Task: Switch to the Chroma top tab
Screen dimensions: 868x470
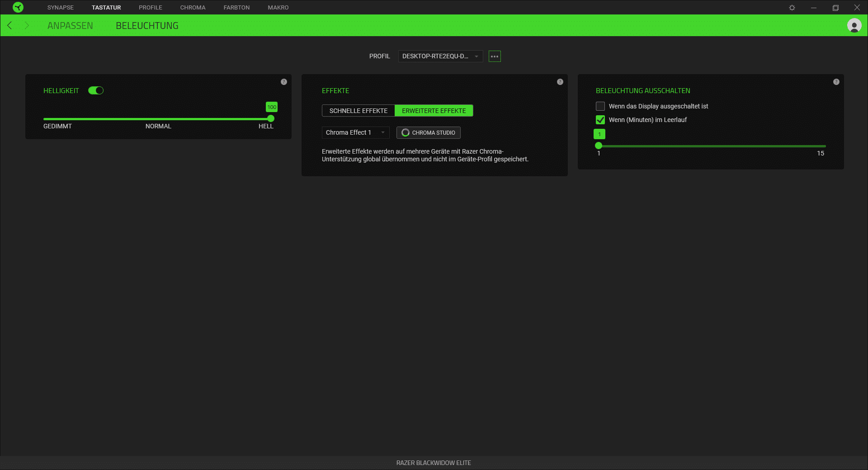Action: 193,8
